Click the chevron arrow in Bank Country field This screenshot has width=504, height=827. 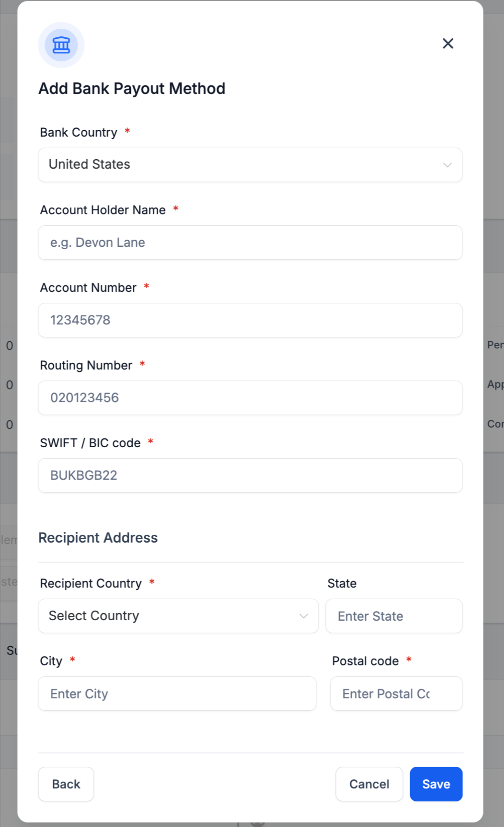[x=447, y=165]
